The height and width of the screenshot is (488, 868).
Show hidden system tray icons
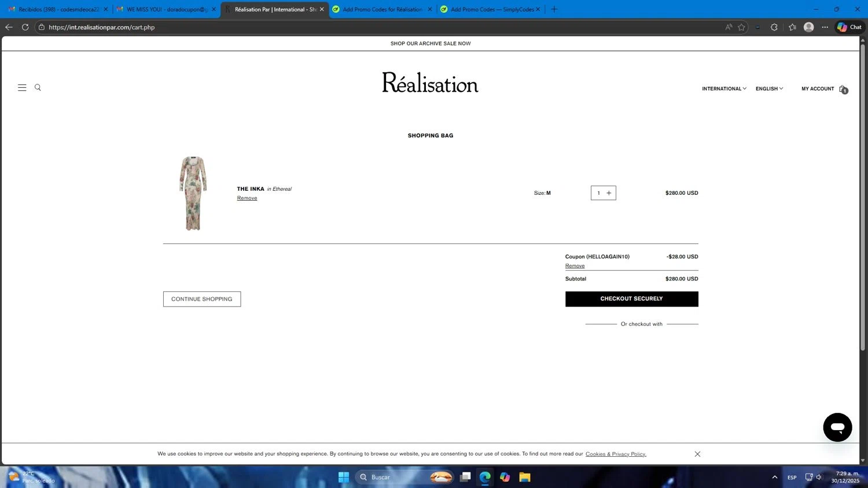point(774,477)
